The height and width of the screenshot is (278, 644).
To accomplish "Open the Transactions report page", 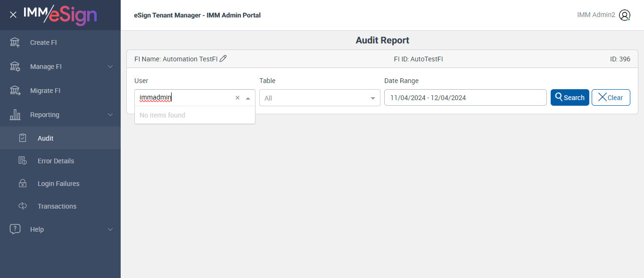I will point(57,206).
